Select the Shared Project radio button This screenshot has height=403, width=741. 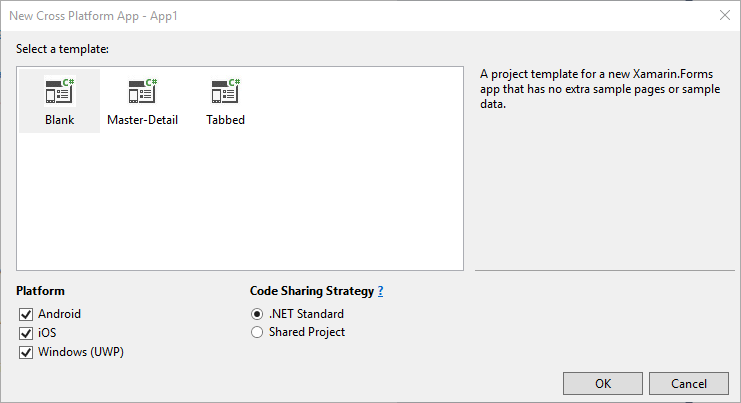click(x=257, y=332)
